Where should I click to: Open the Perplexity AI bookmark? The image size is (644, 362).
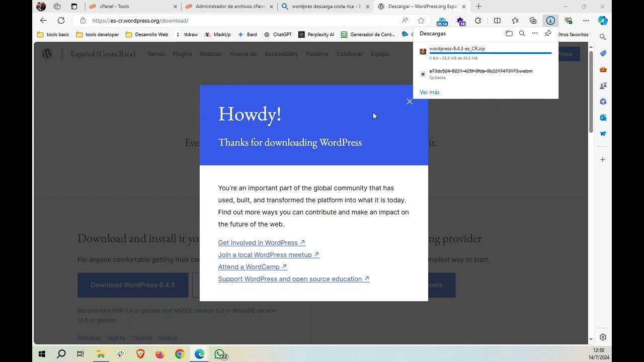(316, 35)
